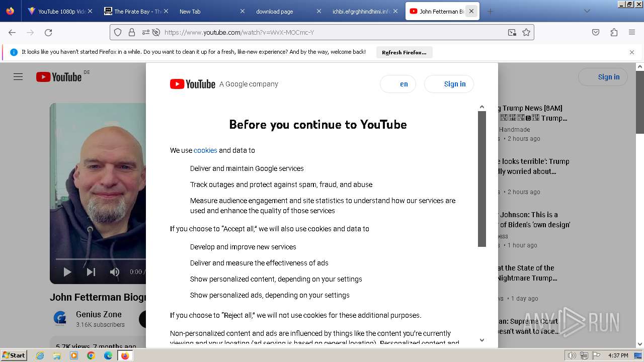
Task: Launch Microsoft Edge from taskbar
Action: [108, 355]
